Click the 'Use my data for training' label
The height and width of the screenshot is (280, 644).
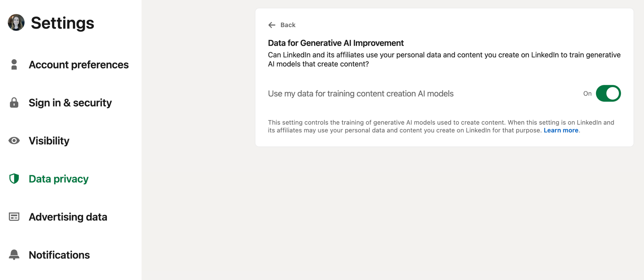361,93
